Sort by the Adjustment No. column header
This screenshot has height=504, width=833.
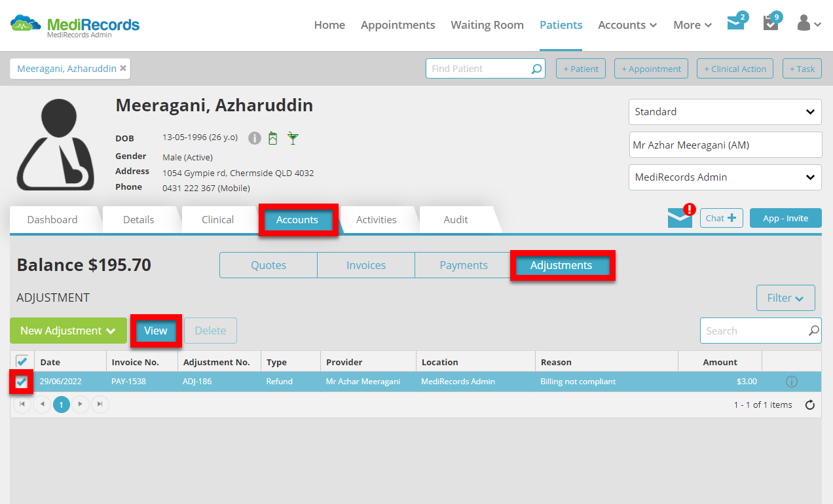[219, 362]
